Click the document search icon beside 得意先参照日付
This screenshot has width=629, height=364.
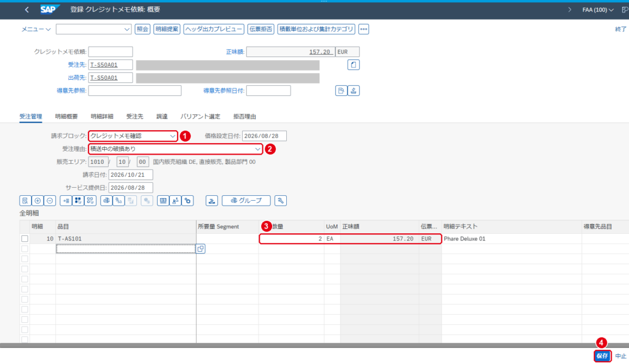341,91
